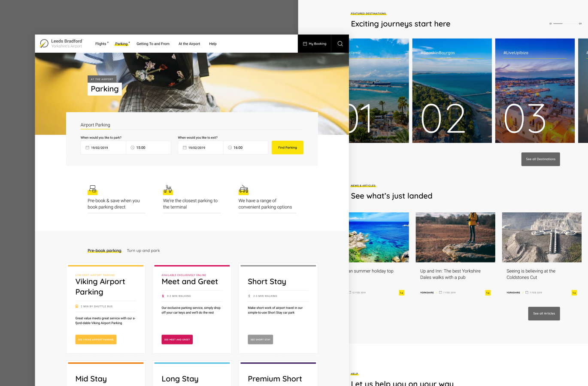Click YORKSHIRE tag under Up and Inn article
The image size is (588, 386).
point(427,293)
